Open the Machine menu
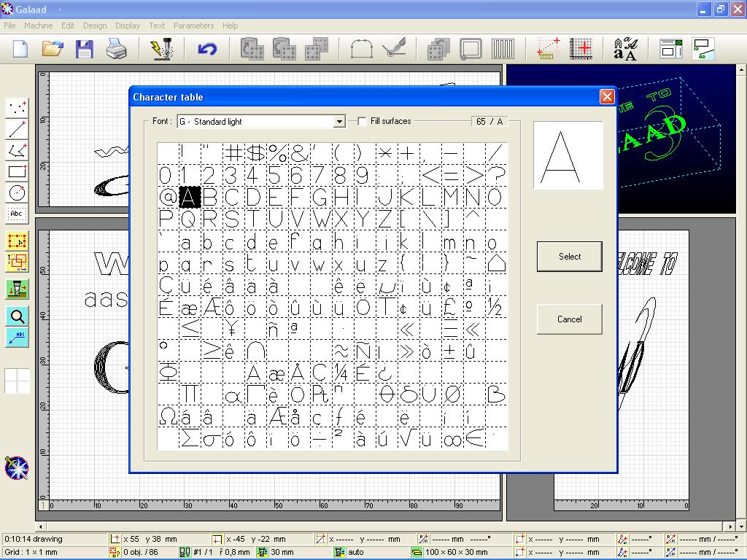 pyautogui.click(x=38, y=26)
